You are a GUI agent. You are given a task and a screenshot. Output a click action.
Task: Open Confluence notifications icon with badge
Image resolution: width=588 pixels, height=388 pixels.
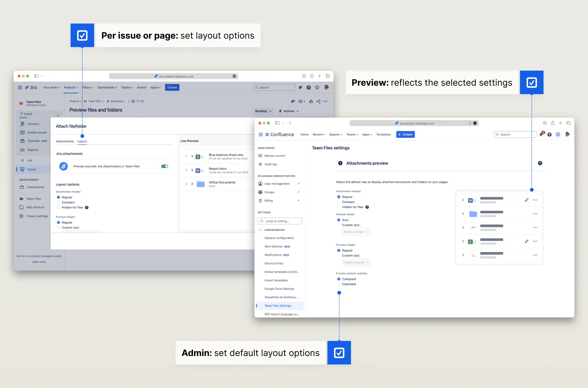tap(541, 134)
